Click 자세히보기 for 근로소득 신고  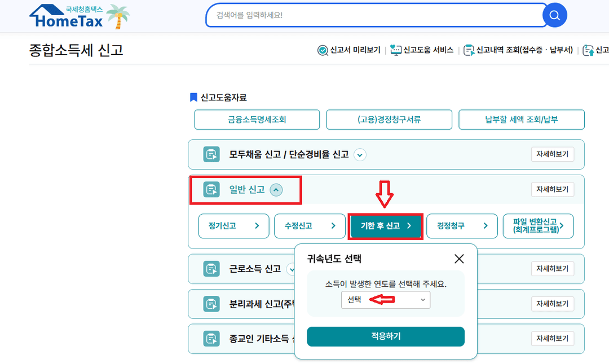coord(552,269)
